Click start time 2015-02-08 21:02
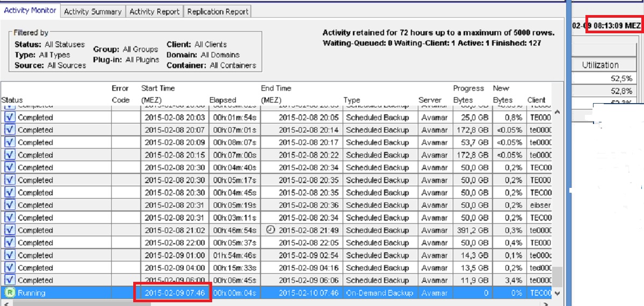The height and width of the screenshot is (306, 644). (175, 230)
